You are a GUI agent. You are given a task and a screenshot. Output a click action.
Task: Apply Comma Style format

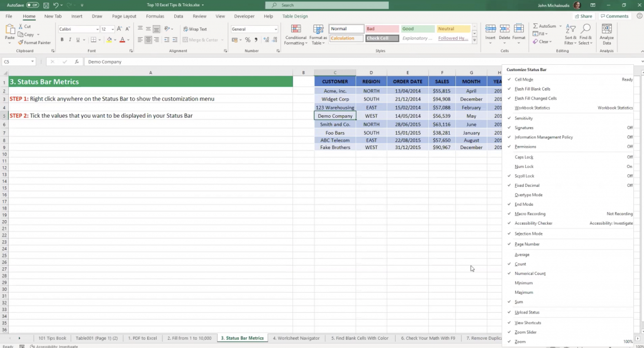coord(256,40)
